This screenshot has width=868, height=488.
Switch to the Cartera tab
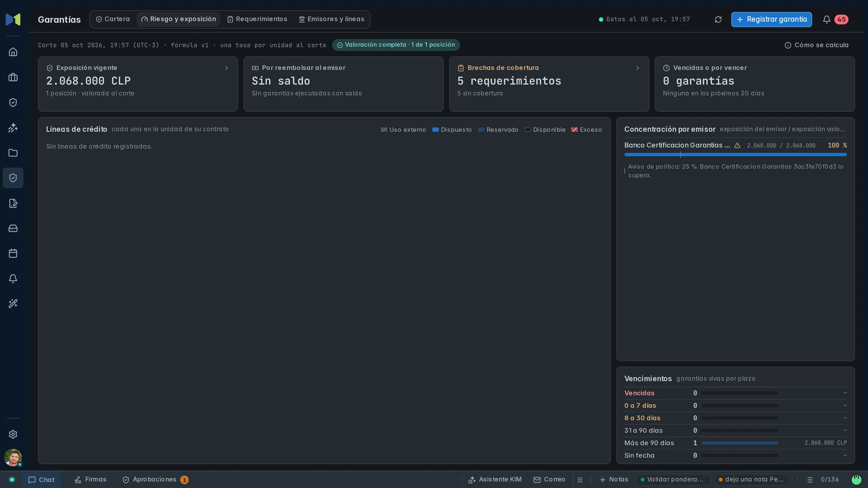tap(113, 20)
